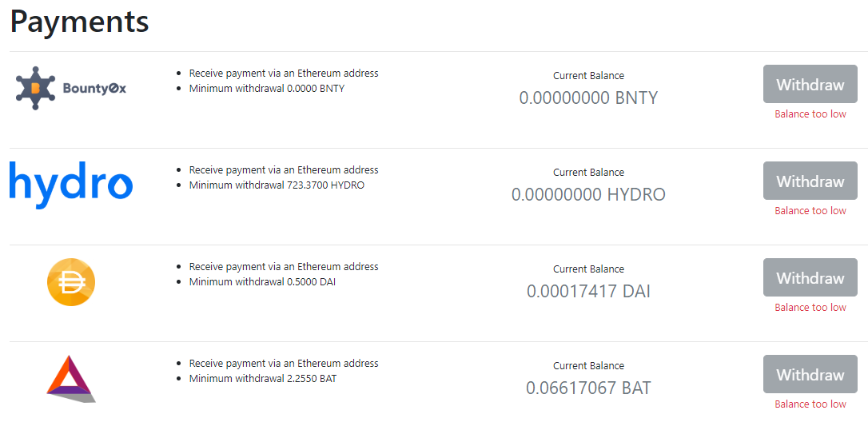Select the 0.06617067 BAT balance amount
868x422 pixels.
click(588, 388)
